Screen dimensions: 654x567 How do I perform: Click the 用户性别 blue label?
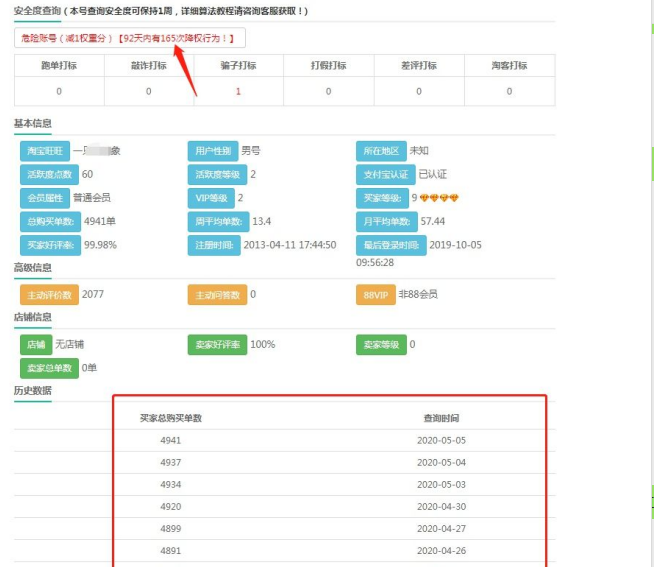213,151
